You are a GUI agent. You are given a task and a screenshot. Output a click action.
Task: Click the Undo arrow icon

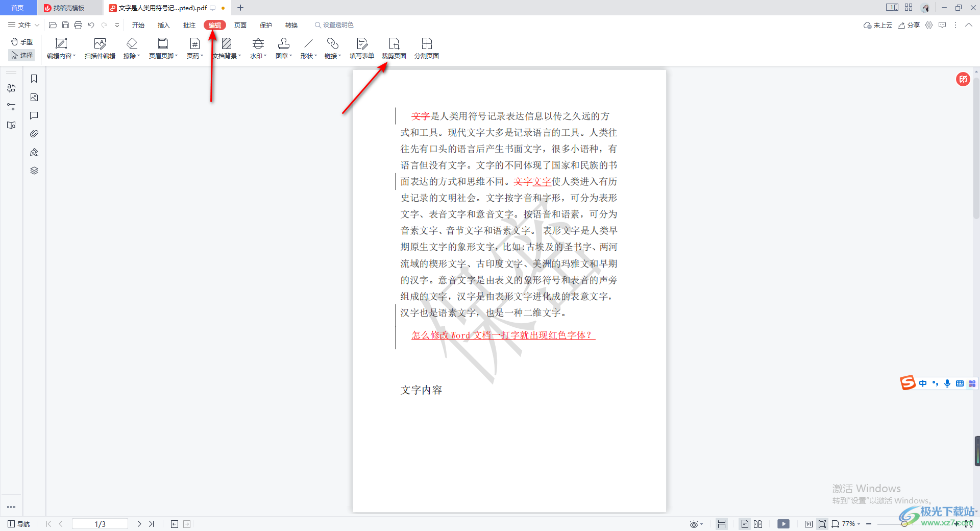pos(91,25)
